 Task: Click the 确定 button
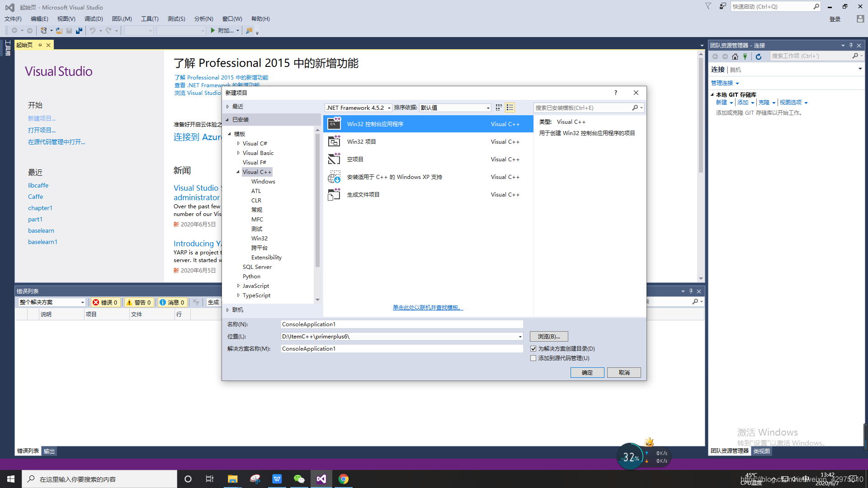pyautogui.click(x=587, y=372)
